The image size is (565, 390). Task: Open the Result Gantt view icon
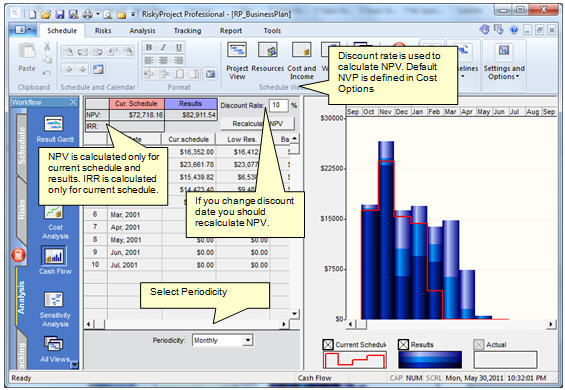tap(54, 129)
